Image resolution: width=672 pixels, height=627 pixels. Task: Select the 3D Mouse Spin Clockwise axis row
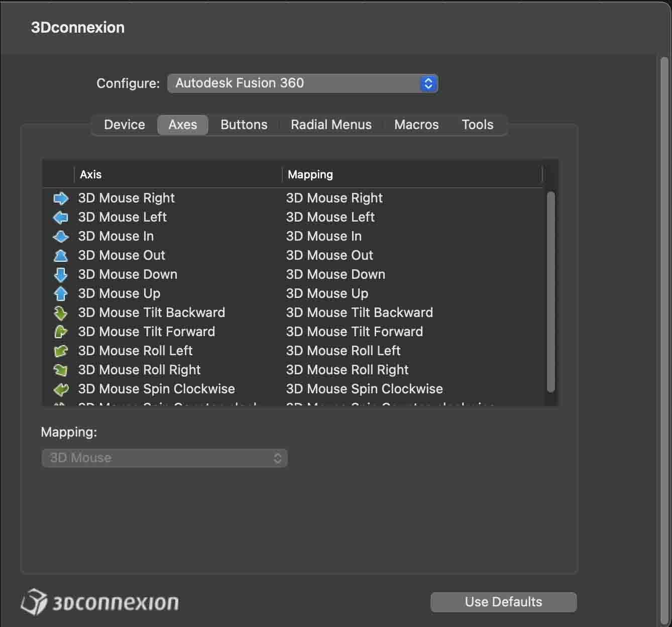[293, 389]
